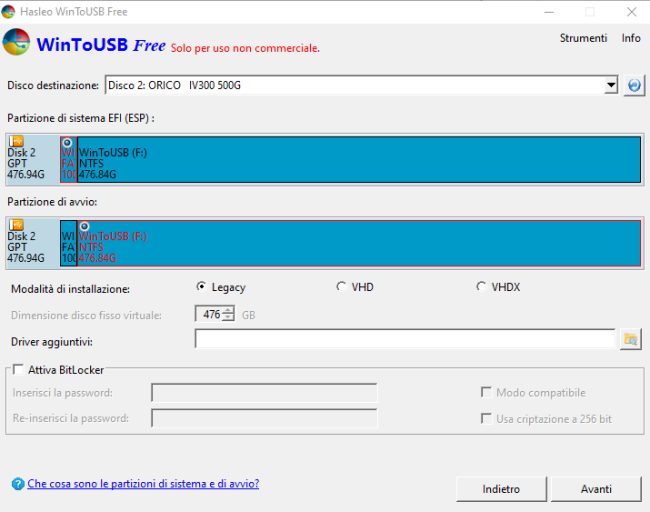Viewport: 650px width, 512px height.
Task: Click the Driver aggiuntivi text field
Action: tap(404, 340)
